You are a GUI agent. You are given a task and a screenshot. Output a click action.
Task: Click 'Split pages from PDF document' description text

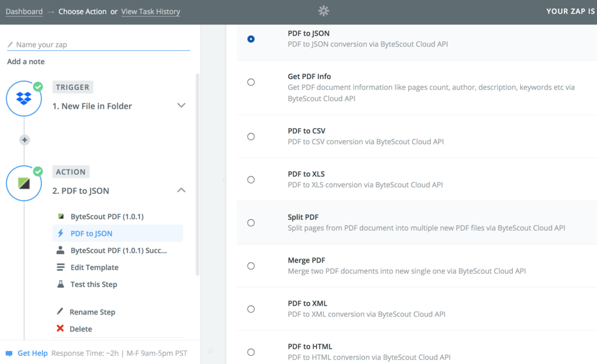point(426,228)
